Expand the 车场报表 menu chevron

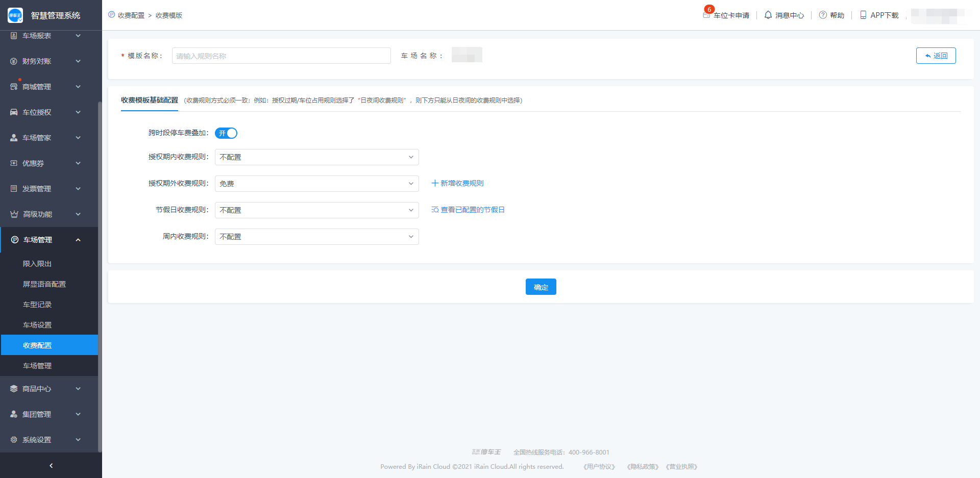click(78, 36)
